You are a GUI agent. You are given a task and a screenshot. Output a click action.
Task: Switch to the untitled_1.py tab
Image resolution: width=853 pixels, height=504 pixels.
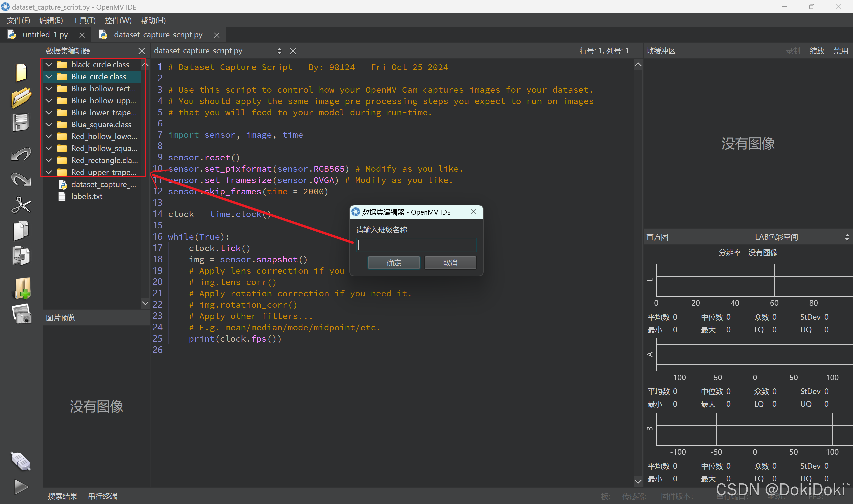pos(45,35)
